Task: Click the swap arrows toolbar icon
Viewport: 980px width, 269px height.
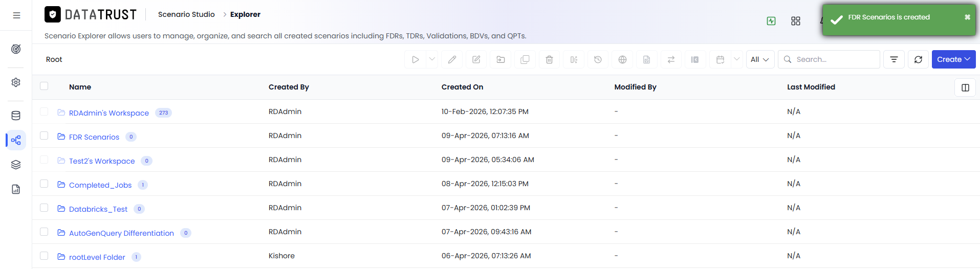Action: click(671, 59)
